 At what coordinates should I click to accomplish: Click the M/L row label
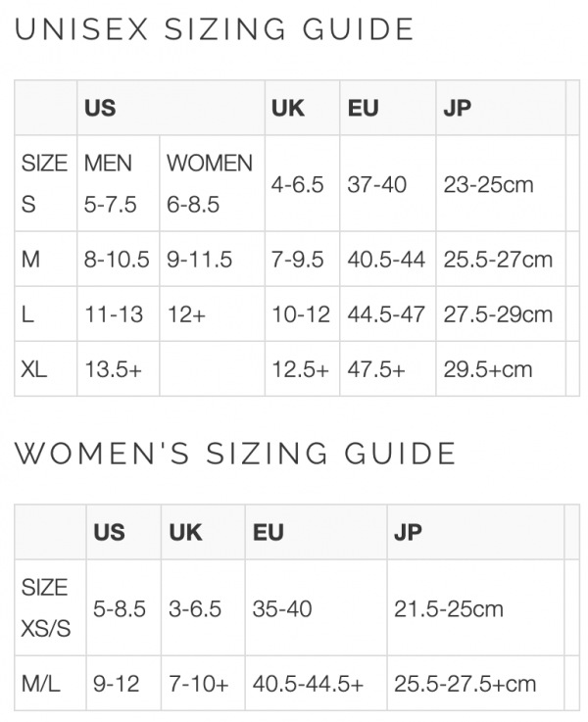click(40, 683)
